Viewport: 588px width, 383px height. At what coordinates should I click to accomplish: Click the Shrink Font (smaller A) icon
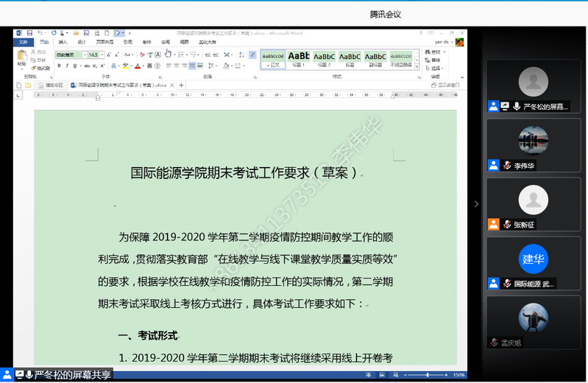(x=116, y=55)
